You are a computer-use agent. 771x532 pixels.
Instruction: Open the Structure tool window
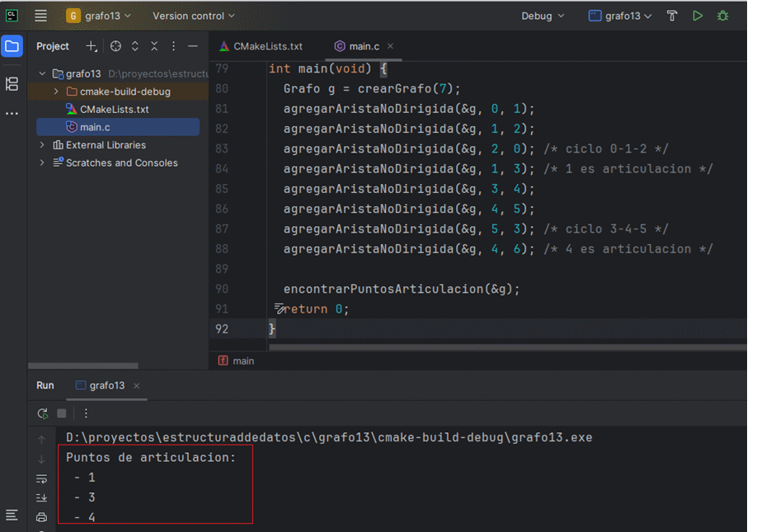pyautogui.click(x=12, y=83)
